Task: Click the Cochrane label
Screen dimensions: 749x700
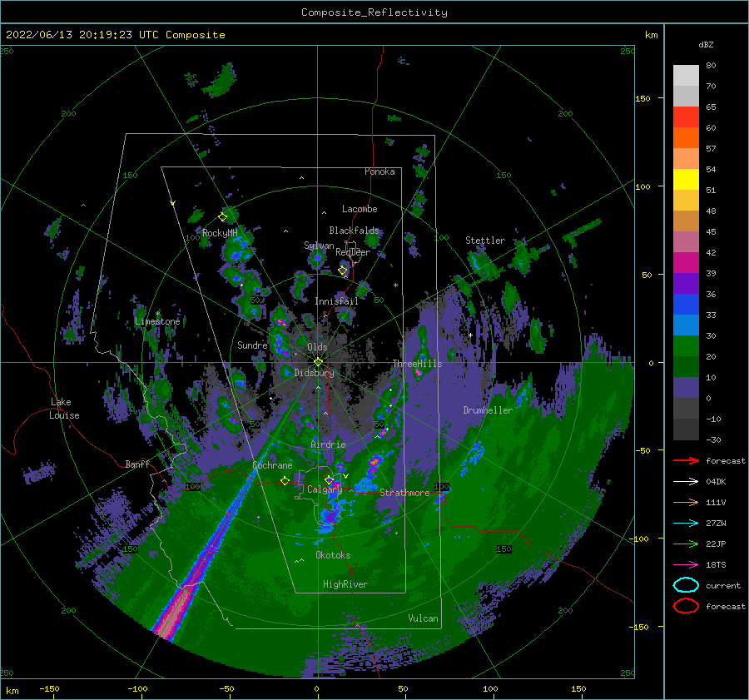Action: (x=272, y=465)
